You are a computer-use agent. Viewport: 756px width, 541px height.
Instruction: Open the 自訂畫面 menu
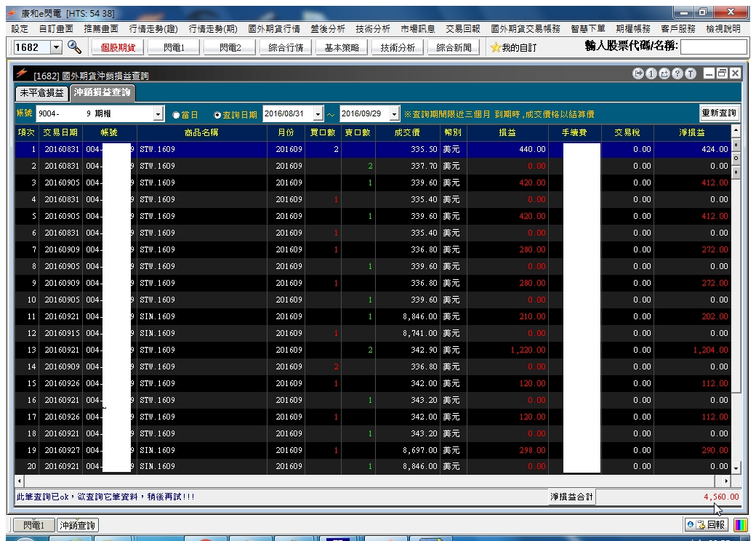coord(56,29)
